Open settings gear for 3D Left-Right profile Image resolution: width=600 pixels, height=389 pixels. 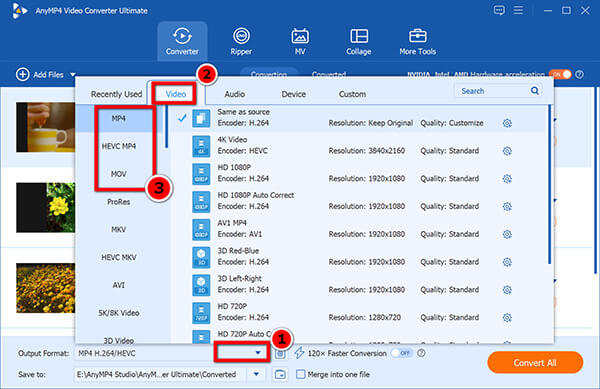pos(507,290)
